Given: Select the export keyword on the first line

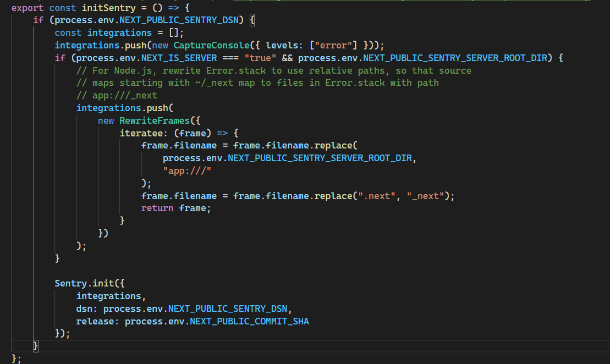Looking at the screenshot, I should tap(28, 8).
